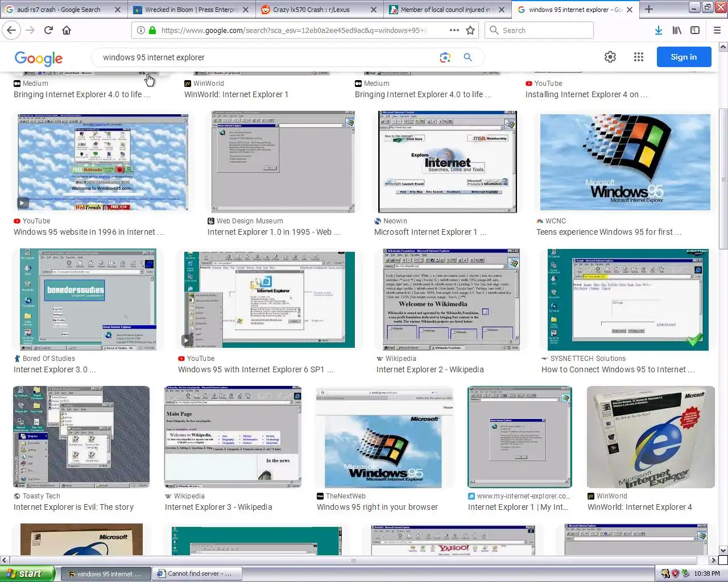The height and width of the screenshot is (582, 728).
Task: Open 'WinWorld: Internet Explorer 1' result link
Action: pyautogui.click(x=236, y=94)
